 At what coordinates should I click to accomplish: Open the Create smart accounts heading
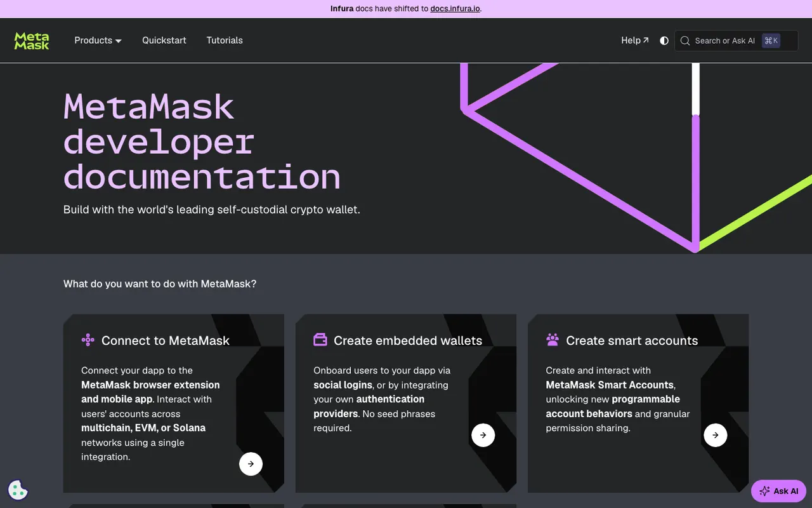click(x=632, y=340)
